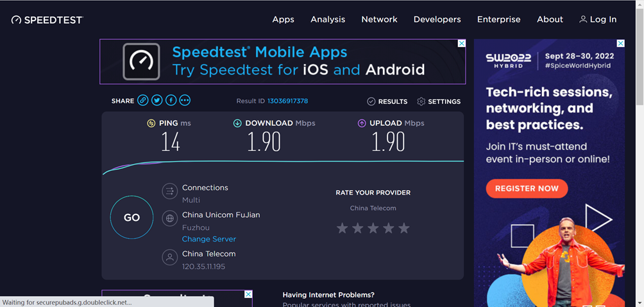This screenshot has height=307, width=644.
Task: Click REGISTER NOW in the ad
Action: coord(527,189)
